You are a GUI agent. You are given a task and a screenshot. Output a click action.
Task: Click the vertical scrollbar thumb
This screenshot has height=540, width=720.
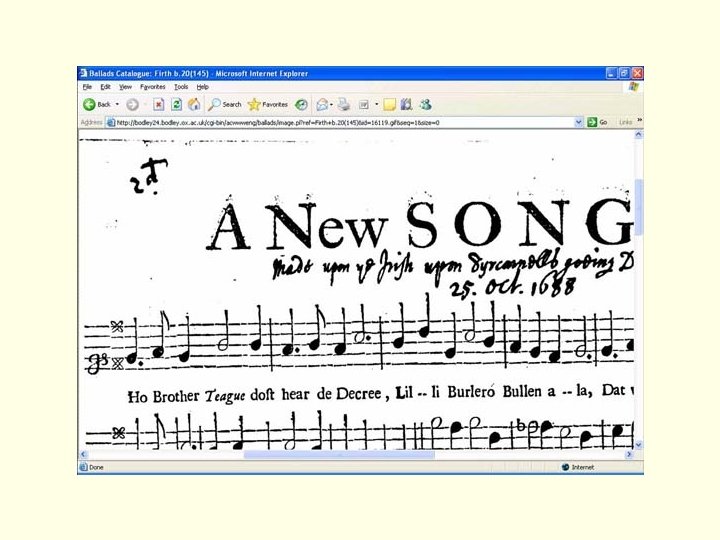pyautogui.click(x=638, y=207)
